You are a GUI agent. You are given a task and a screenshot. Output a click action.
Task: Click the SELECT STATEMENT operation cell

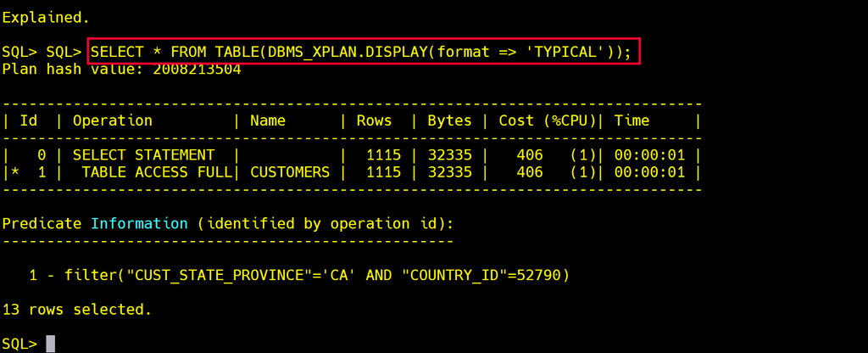coord(143,155)
